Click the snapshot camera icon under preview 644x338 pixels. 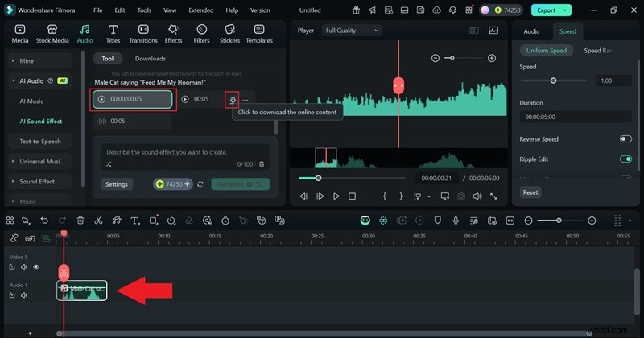[x=461, y=196]
